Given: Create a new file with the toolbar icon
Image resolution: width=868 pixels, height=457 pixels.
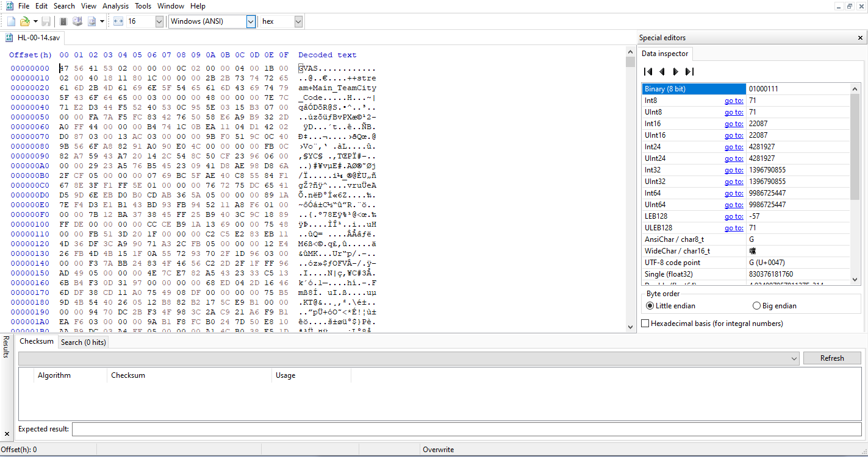Looking at the screenshot, I should [x=11, y=21].
